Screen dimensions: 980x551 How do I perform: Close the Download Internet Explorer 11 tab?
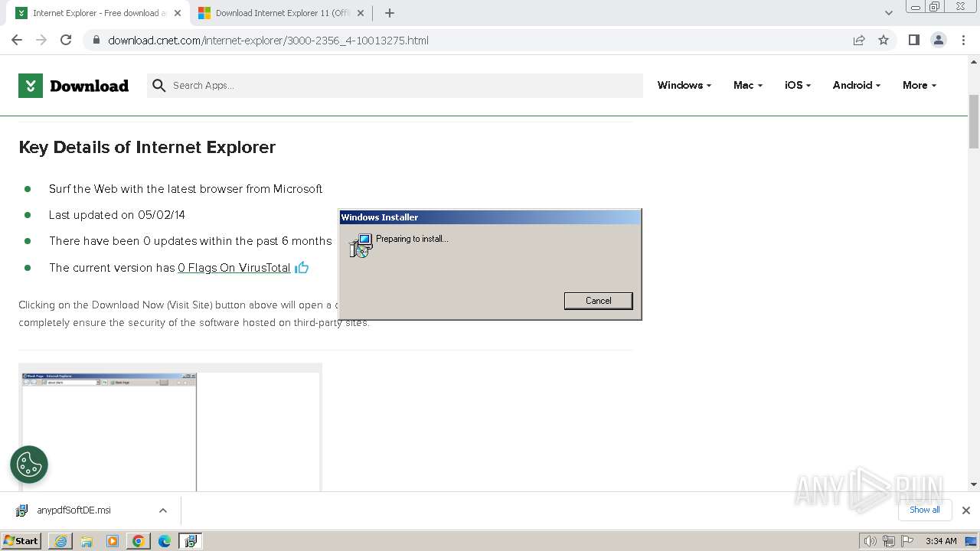[x=361, y=13]
